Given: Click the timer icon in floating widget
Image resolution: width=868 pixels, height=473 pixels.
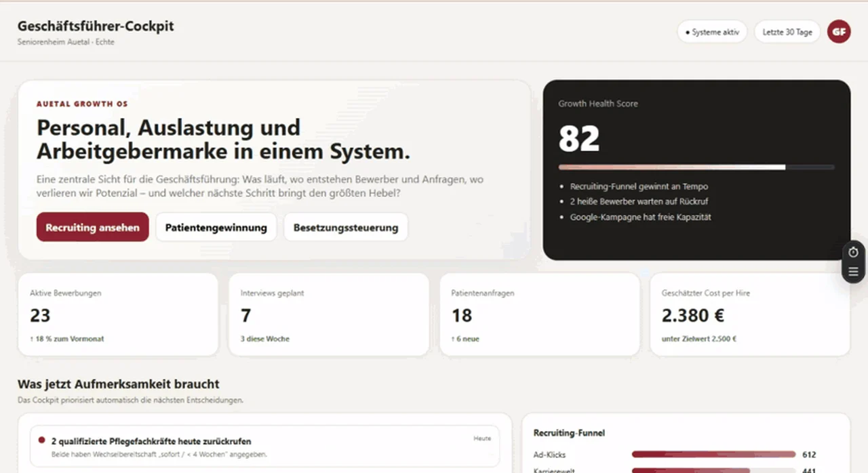Looking at the screenshot, I should click(853, 252).
